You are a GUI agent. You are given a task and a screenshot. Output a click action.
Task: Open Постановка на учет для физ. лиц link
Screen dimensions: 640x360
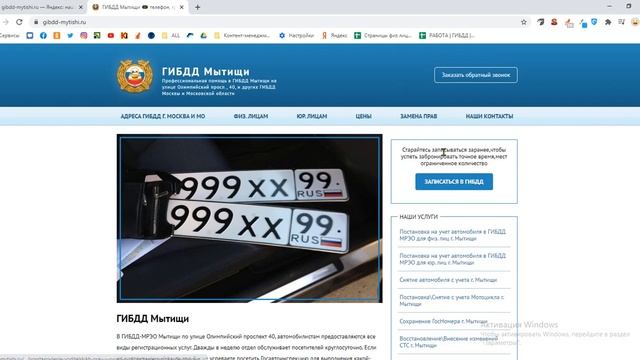click(x=452, y=235)
